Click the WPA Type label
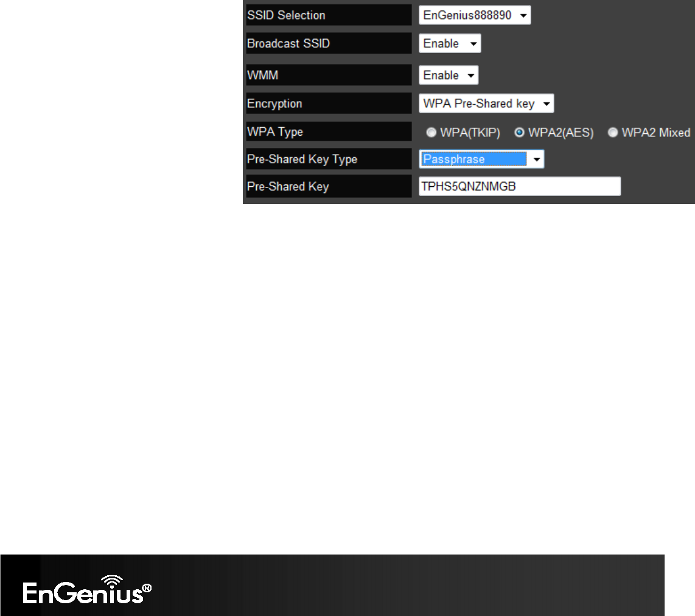This screenshot has height=616, width=695. (275, 132)
